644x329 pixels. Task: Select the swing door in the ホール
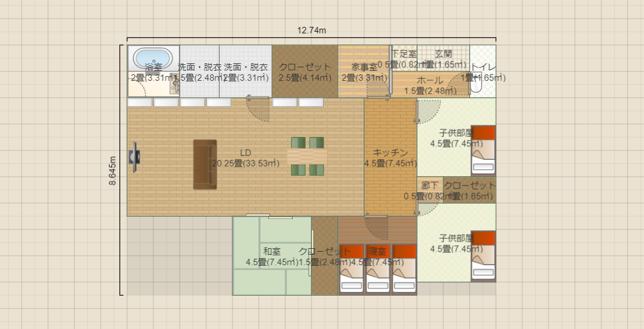[458, 84]
